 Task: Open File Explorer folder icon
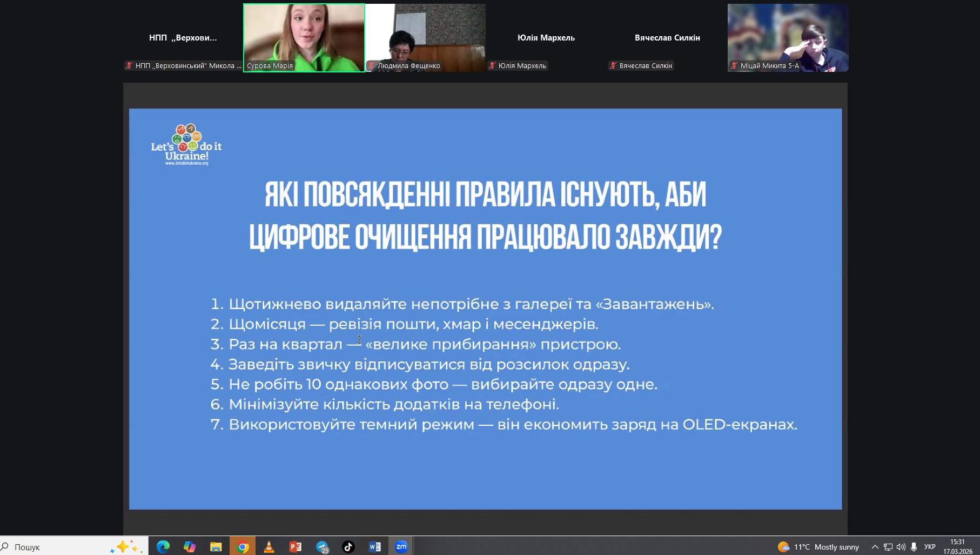(216, 547)
